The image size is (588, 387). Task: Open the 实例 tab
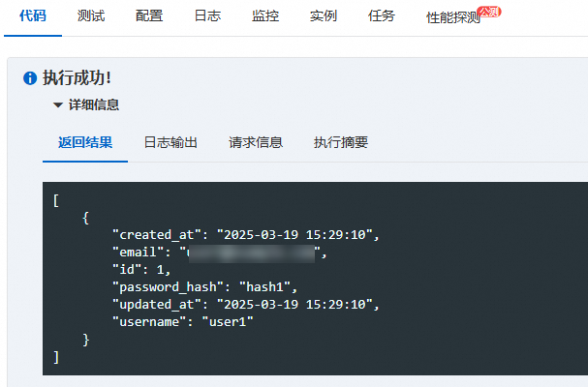click(324, 16)
